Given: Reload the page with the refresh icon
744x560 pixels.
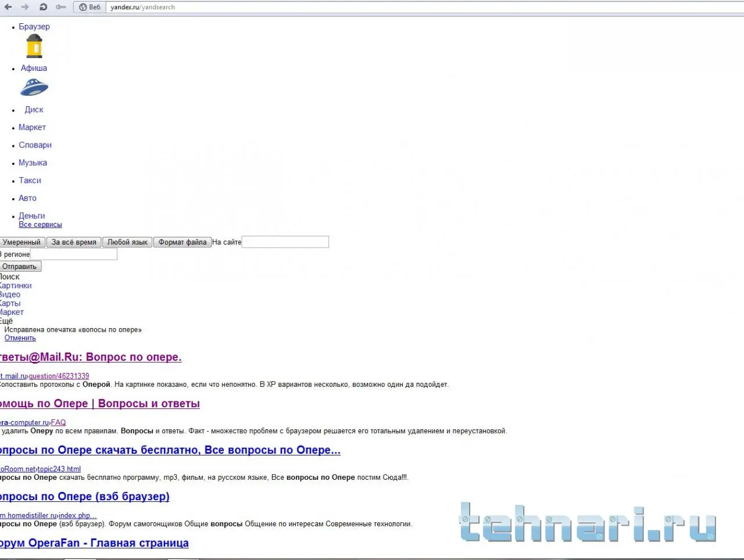Looking at the screenshot, I should coord(43,7).
